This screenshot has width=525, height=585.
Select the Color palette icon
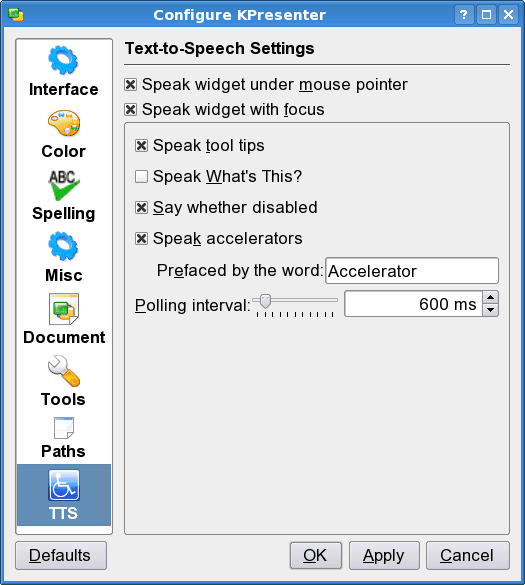tap(63, 122)
